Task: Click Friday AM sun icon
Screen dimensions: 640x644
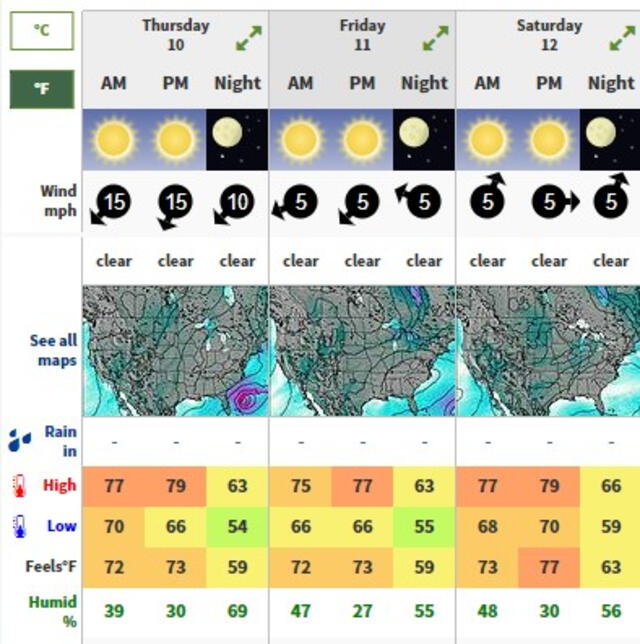Action: click(301, 140)
